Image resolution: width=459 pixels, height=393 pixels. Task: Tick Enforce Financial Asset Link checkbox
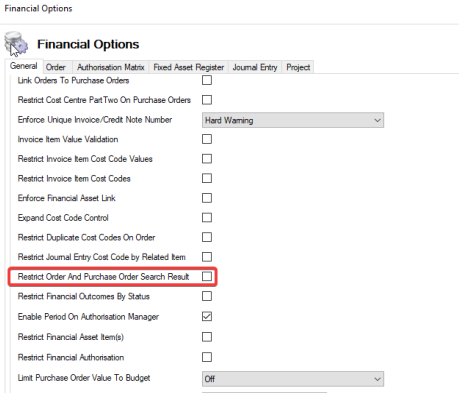point(207,198)
